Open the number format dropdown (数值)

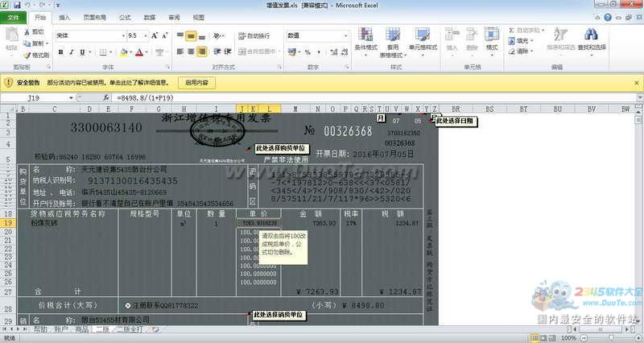click(345, 35)
